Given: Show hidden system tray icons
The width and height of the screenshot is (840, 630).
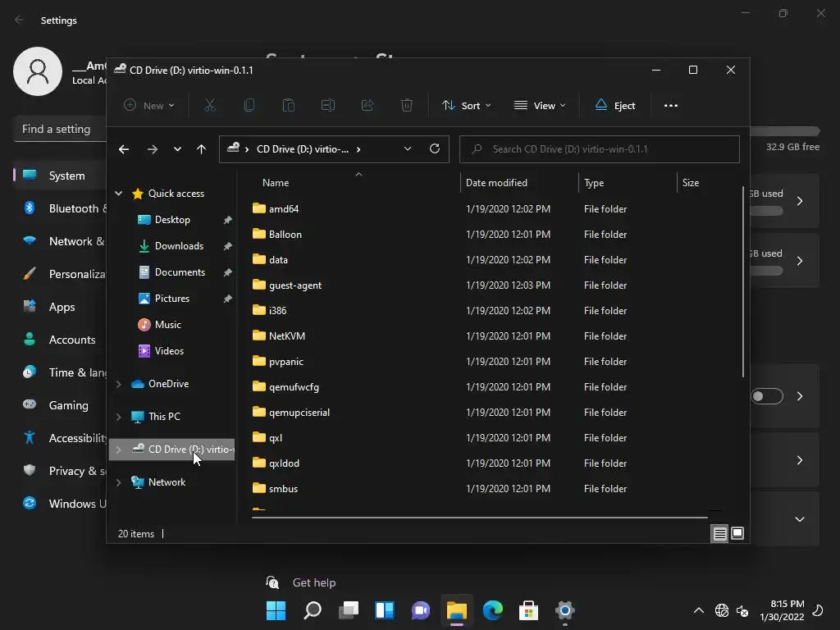Looking at the screenshot, I should pos(699,610).
